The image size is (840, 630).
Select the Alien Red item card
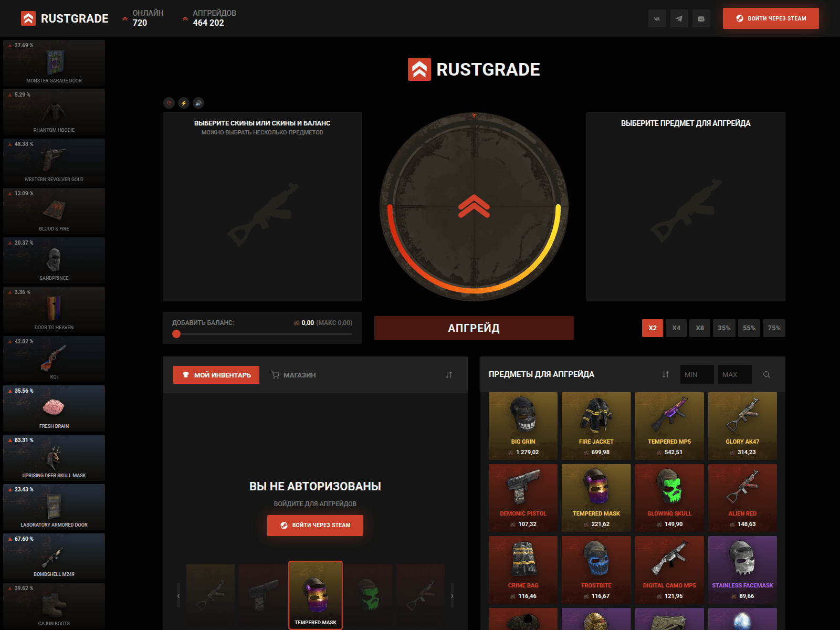point(742,498)
